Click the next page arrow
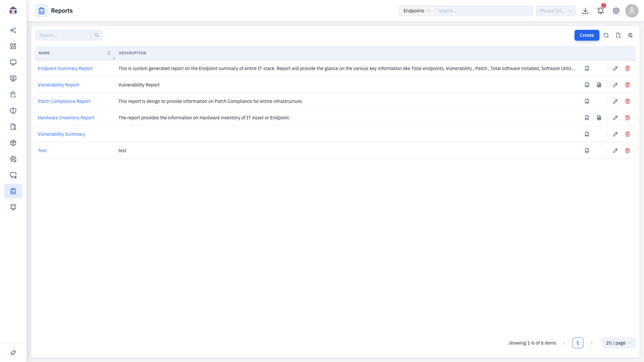 pyautogui.click(x=591, y=343)
